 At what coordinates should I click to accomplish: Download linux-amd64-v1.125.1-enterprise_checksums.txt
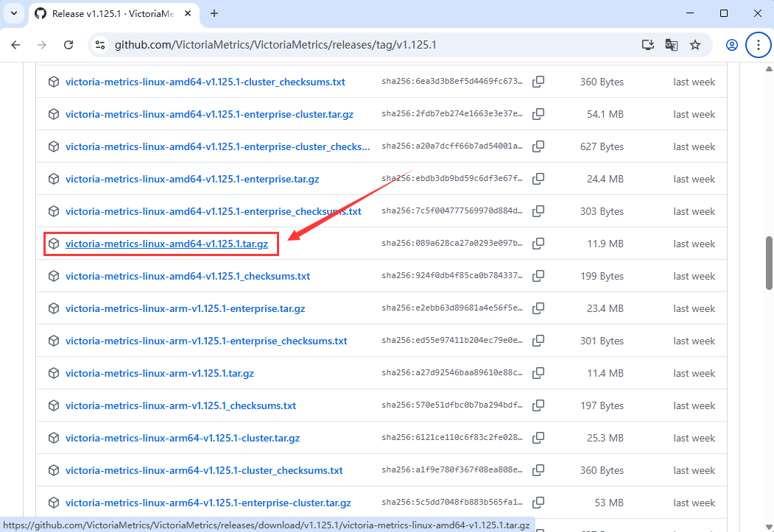pyautogui.click(x=214, y=211)
